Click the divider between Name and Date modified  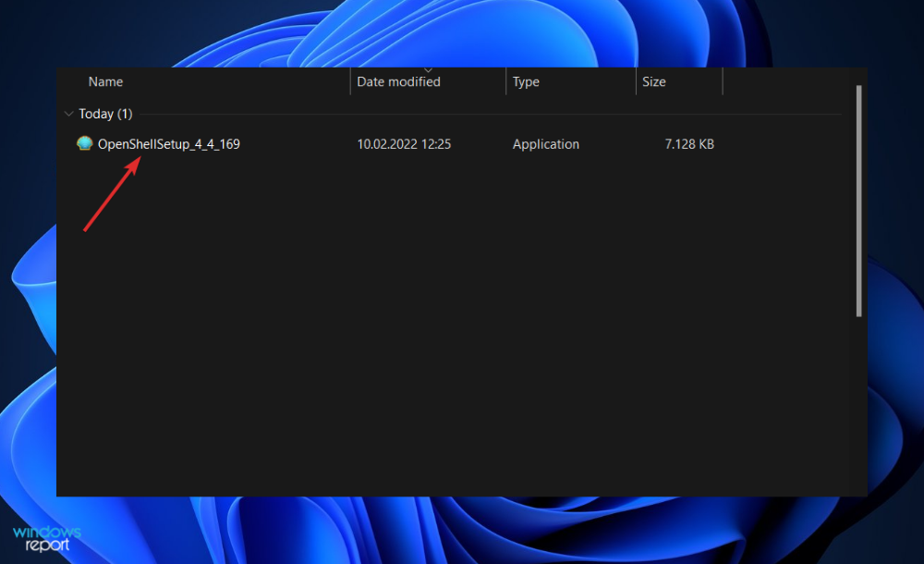pos(349,81)
